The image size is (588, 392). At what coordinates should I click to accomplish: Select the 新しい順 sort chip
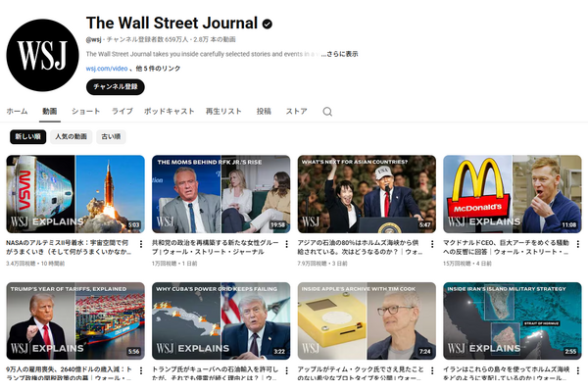28,136
